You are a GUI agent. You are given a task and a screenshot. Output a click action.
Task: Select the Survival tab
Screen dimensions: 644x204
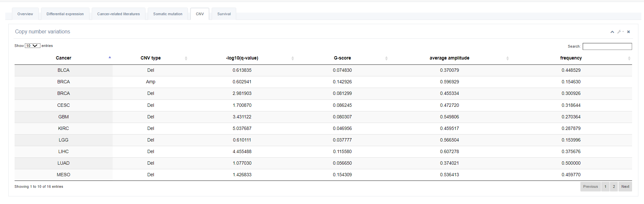click(x=224, y=14)
